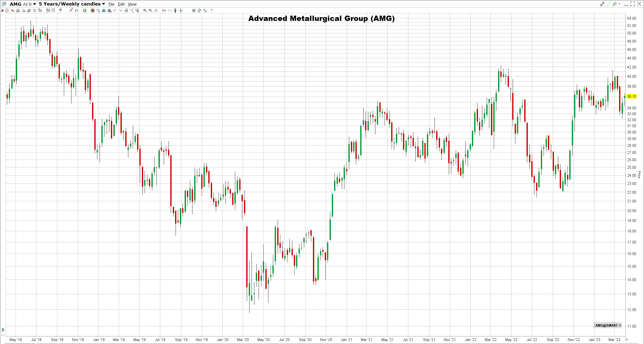644x344 pixels.
Task: Open the gray downward triangle toolbar menu
Action: (x=60, y=10)
